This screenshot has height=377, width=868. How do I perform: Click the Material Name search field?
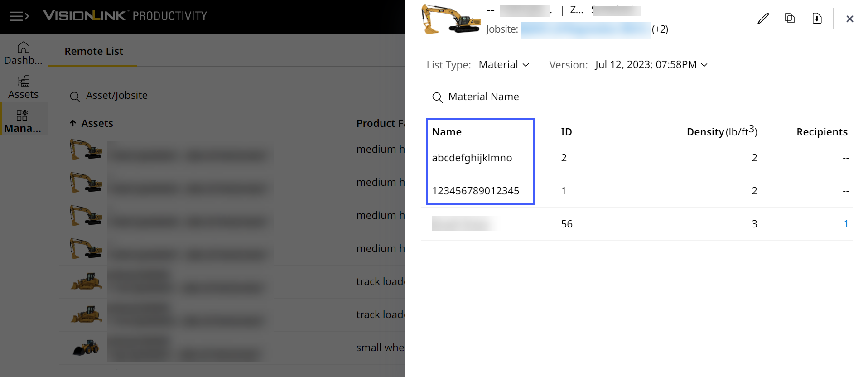coord(483,97)
